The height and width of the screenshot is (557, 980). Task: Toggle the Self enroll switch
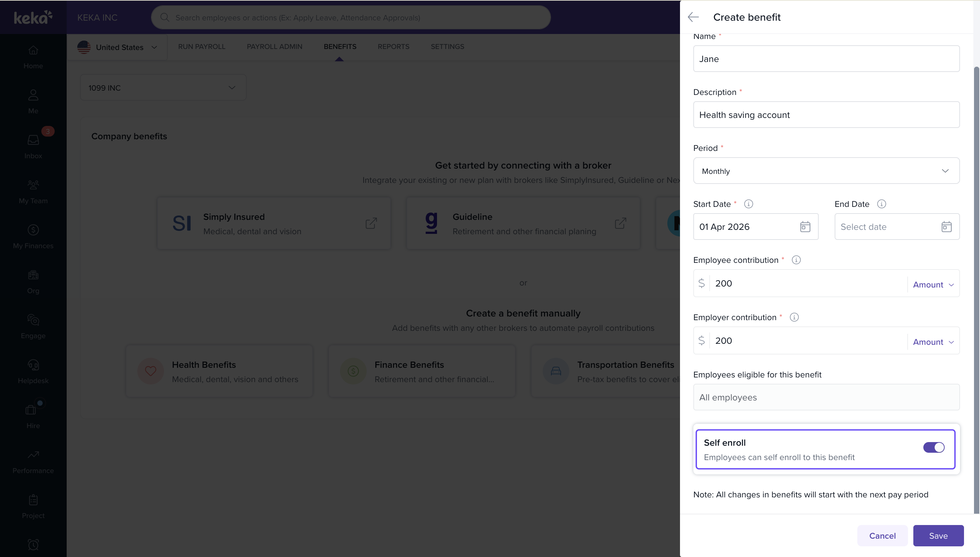pos(933,447)
